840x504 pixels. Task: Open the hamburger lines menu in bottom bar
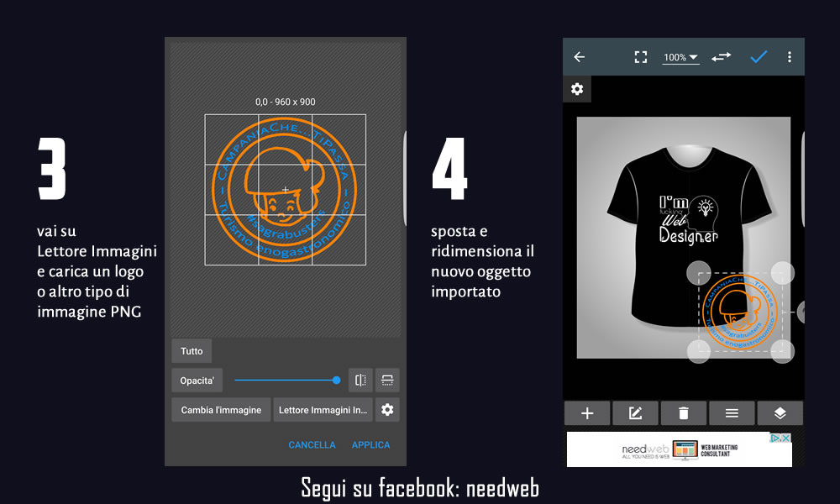pos(732,413)
